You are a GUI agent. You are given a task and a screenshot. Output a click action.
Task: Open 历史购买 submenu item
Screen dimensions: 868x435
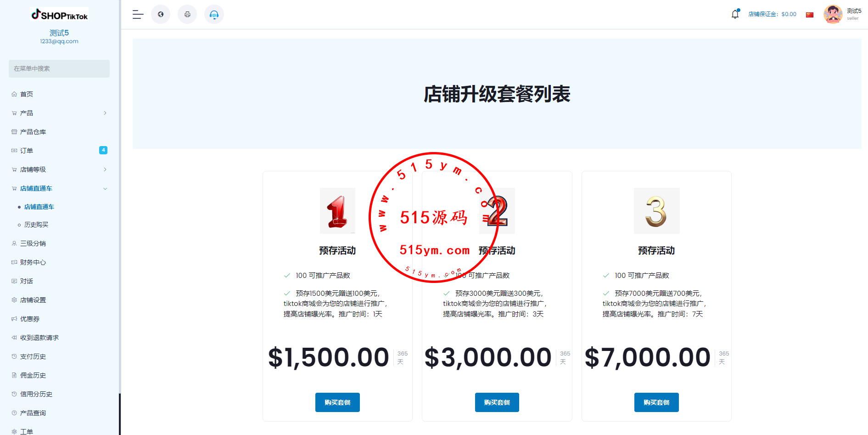coord(36,225)
